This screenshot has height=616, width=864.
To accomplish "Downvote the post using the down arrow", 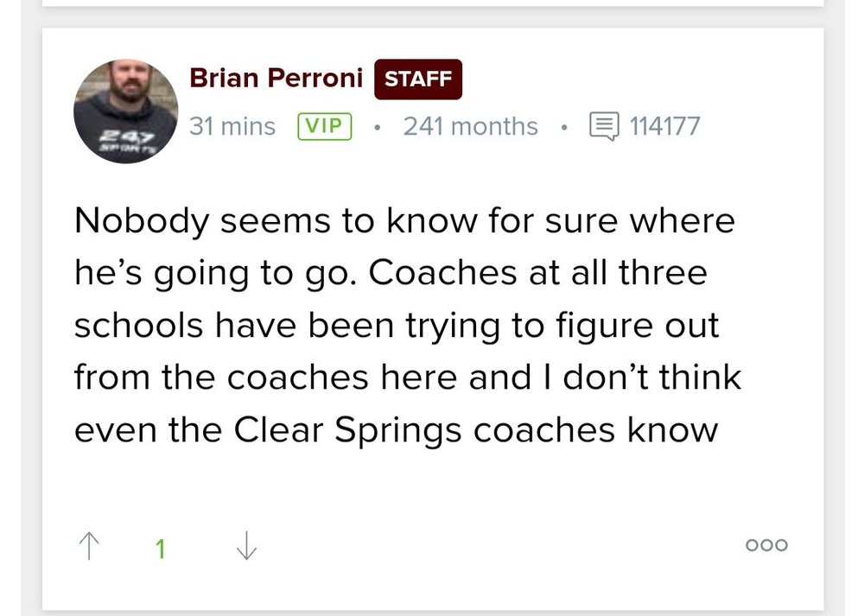I will tap(246, 545).
